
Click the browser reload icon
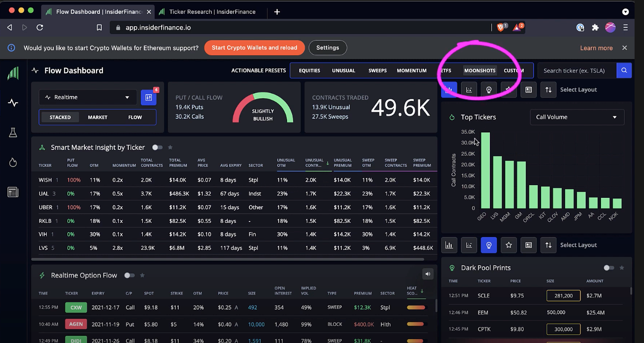tap(40, 27)
